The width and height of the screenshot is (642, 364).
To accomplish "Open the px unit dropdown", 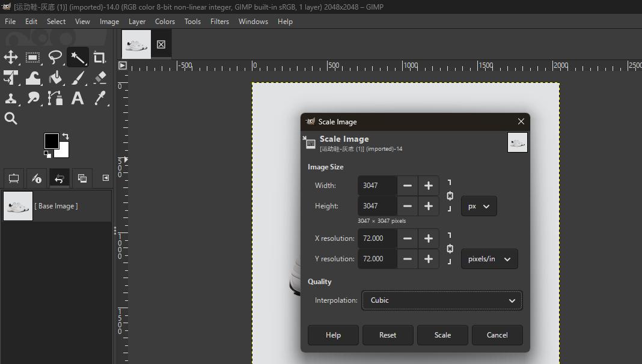I will [x=478, y=206].
